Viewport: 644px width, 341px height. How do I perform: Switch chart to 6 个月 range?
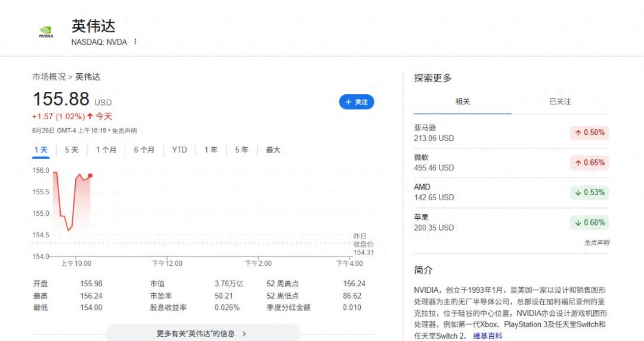pos(144,150)
